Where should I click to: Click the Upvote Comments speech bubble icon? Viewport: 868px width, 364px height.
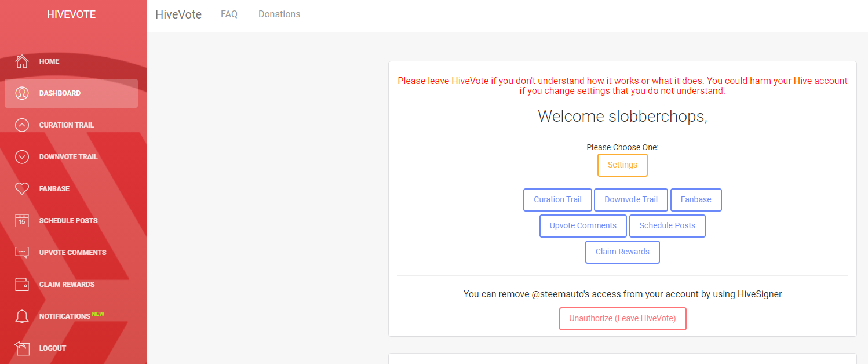(22, 253)
